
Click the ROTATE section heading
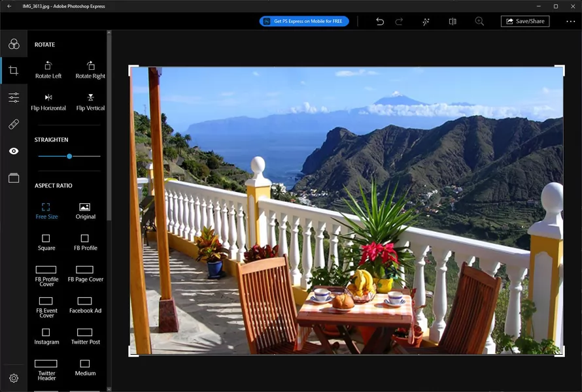[45, 44]
